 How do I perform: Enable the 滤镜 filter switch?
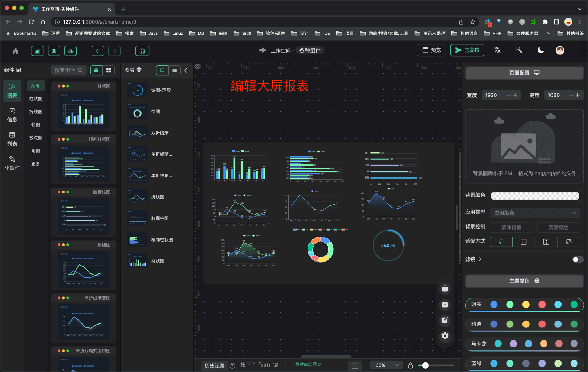pyautogui.click(x=577, y=259)
